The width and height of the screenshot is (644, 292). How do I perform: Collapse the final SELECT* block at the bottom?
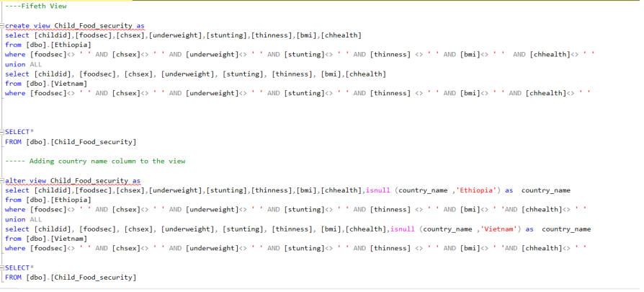pyautogui.click(x=2, y=267)
